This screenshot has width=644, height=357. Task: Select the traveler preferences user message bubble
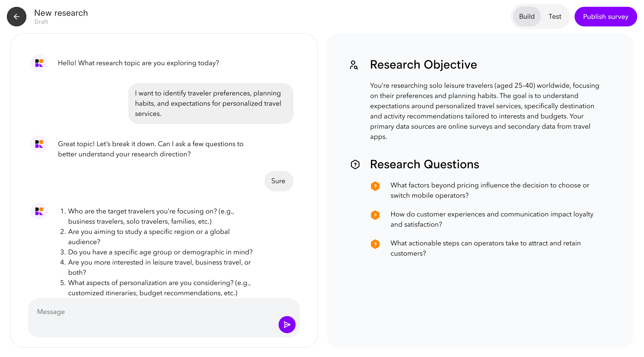pos(210,103)
